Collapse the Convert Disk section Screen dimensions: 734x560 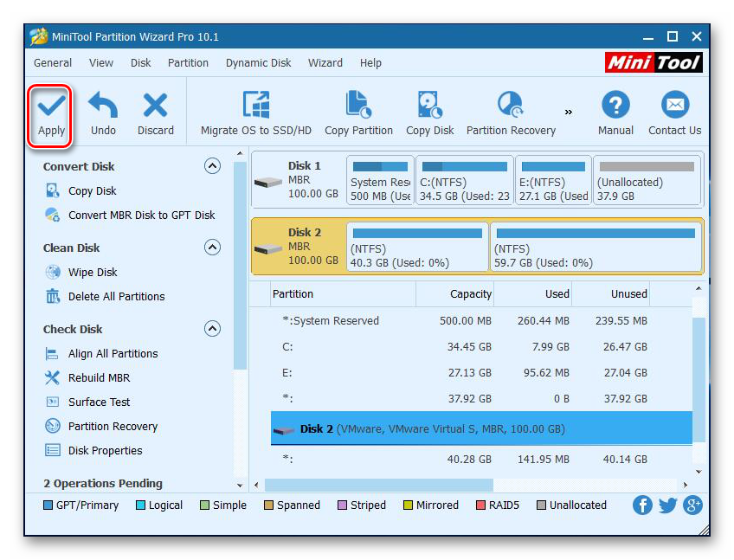(x=212, y=166)
